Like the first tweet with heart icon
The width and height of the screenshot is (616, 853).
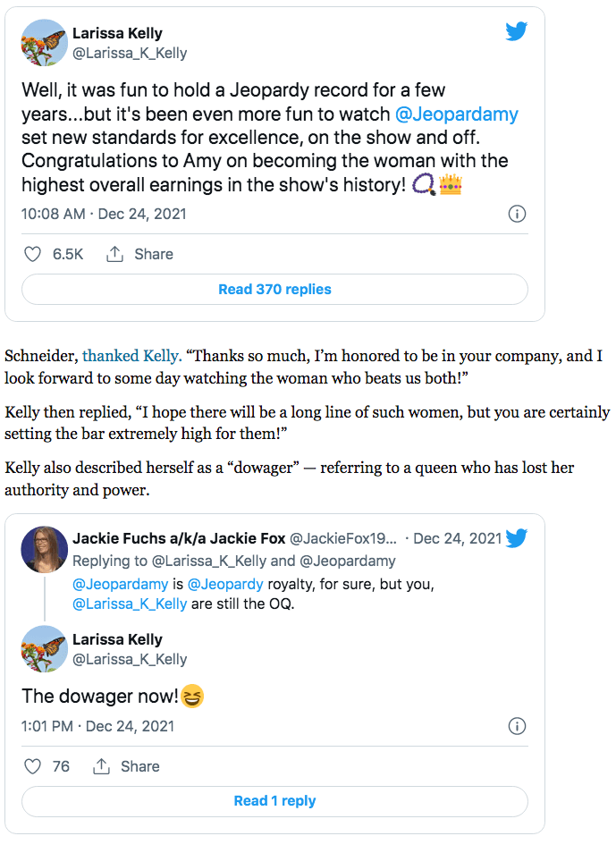click(x=33, y=254)
